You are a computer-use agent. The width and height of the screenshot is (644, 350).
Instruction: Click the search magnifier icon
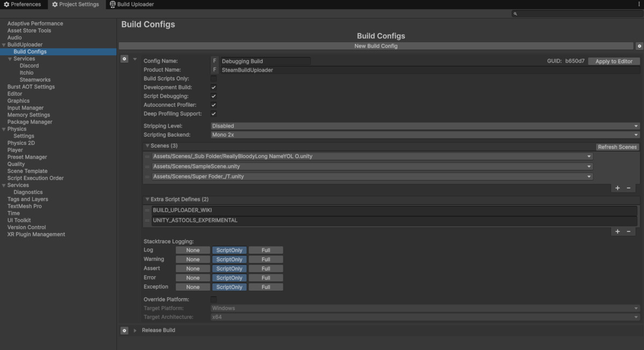point(515,13)
